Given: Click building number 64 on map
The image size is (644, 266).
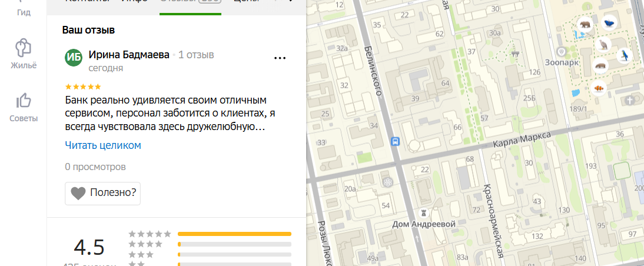Looking at the screenshot, I should 445,84.
